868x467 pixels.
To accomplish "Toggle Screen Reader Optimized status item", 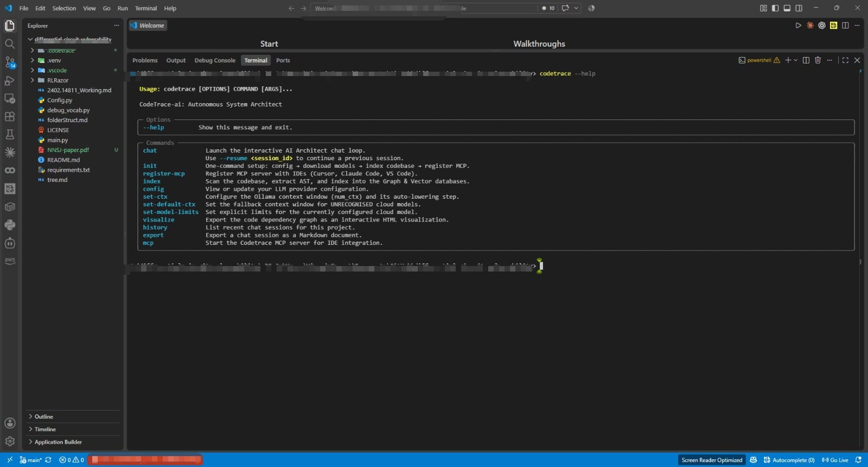I will click(712, 460).
